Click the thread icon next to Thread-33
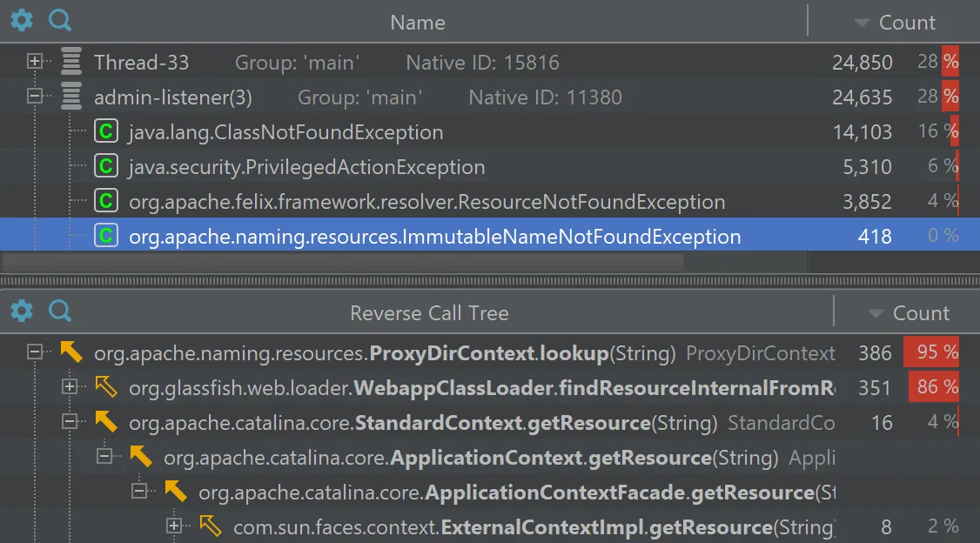 point(71,61)
